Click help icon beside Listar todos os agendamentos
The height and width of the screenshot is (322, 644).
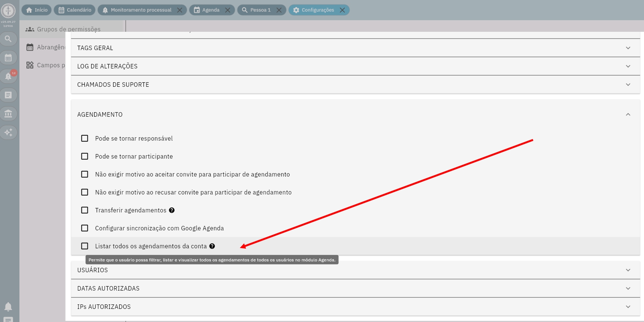[x=212, y=246]
